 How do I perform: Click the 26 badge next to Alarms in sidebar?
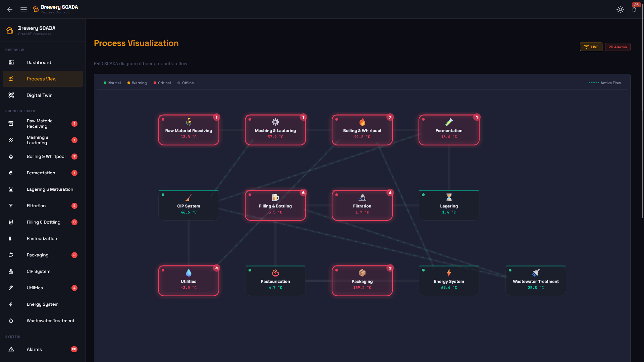click(74, 349)
